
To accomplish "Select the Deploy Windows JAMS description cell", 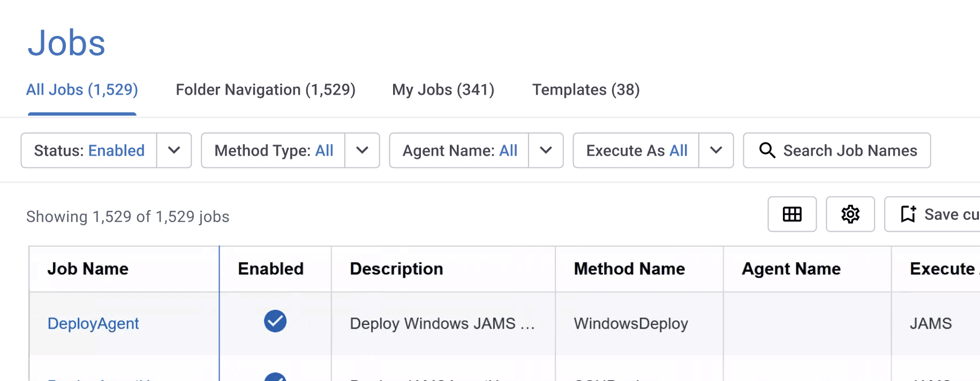I will point(443,323).
